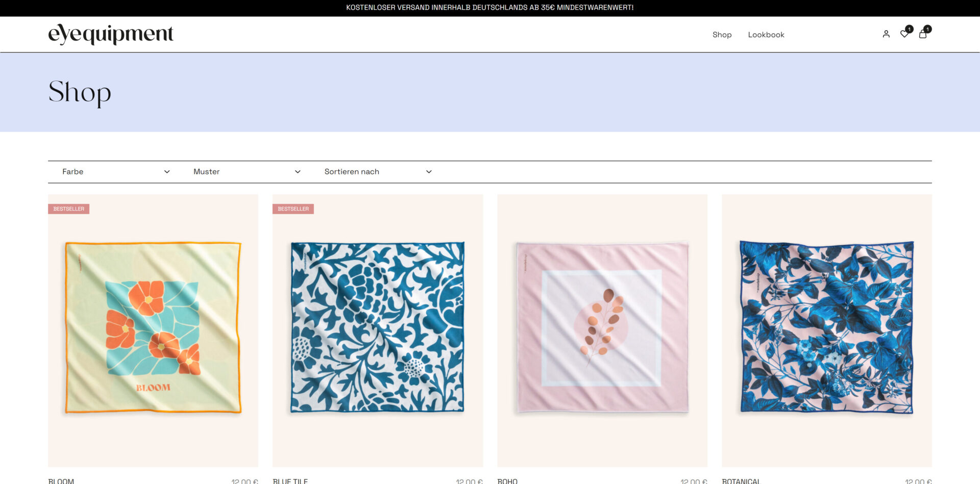Click the 12,00 € price under BOHO

coord(694,480)
